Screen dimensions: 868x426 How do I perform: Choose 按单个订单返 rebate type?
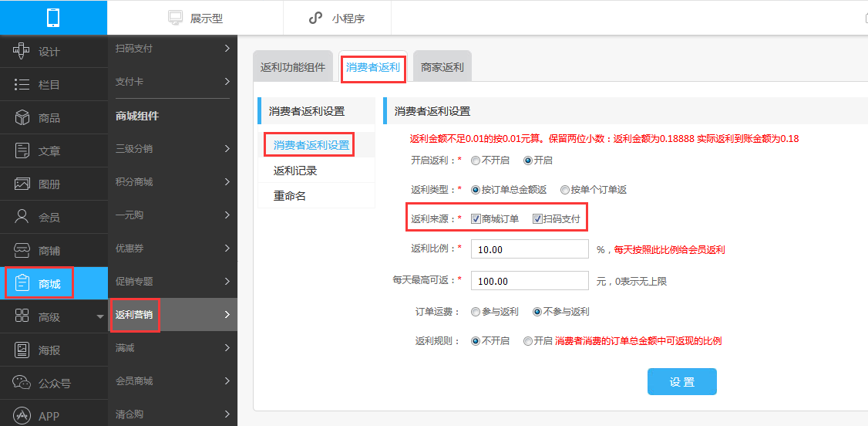(x=564, y=189)
